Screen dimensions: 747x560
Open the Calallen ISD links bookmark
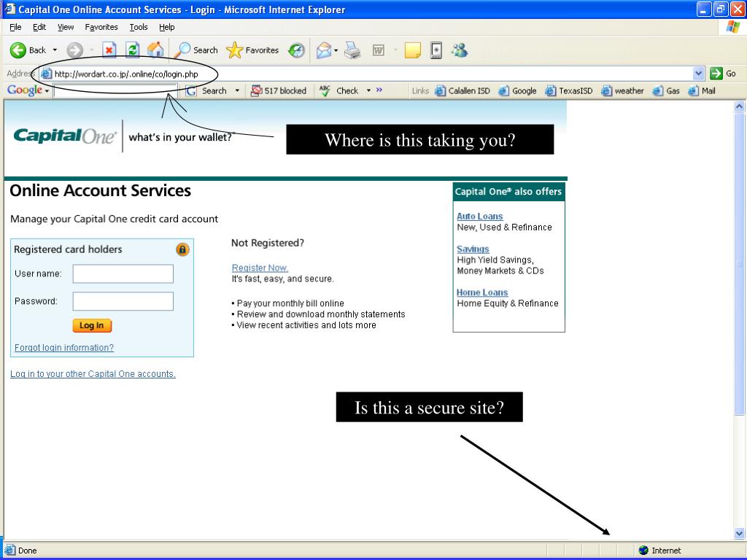pos(462,90)
